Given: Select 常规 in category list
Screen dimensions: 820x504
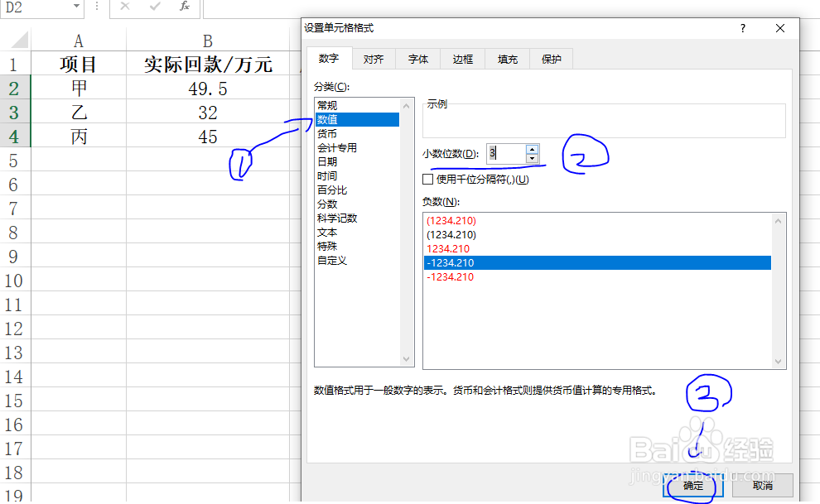Looking at the screenshot, I should [358, 105].
